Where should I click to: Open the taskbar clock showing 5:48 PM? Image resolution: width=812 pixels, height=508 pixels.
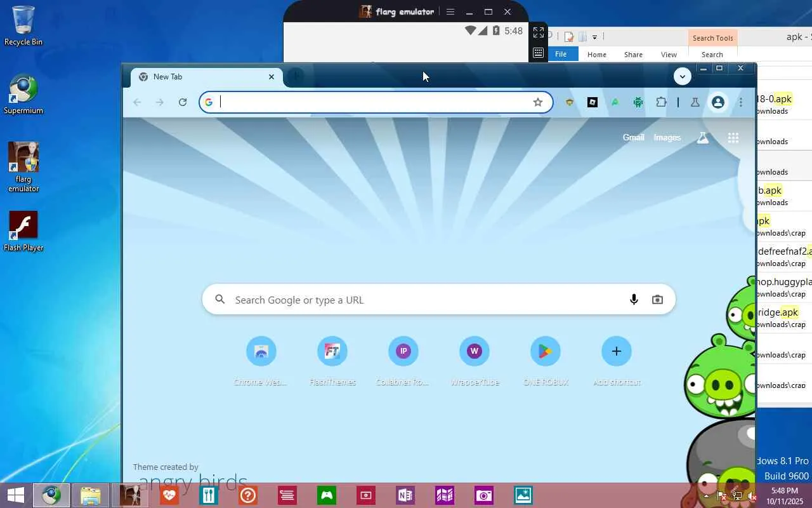tap(784, 495)
